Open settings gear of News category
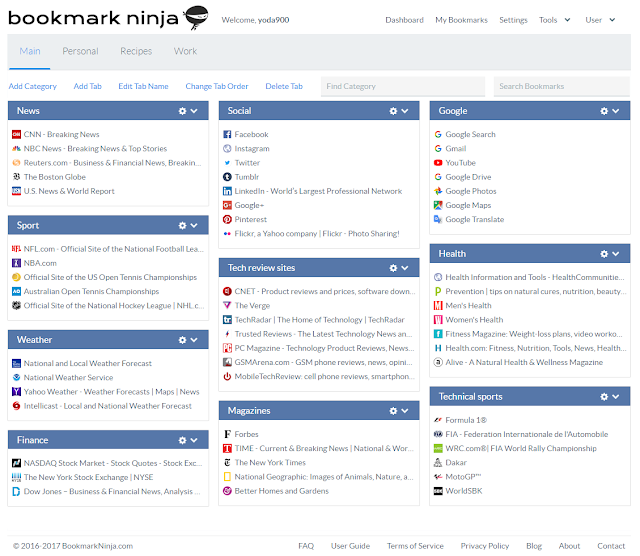Image resolution: width=640 pixels, height=556 pixels. click(x=182, y=111)
